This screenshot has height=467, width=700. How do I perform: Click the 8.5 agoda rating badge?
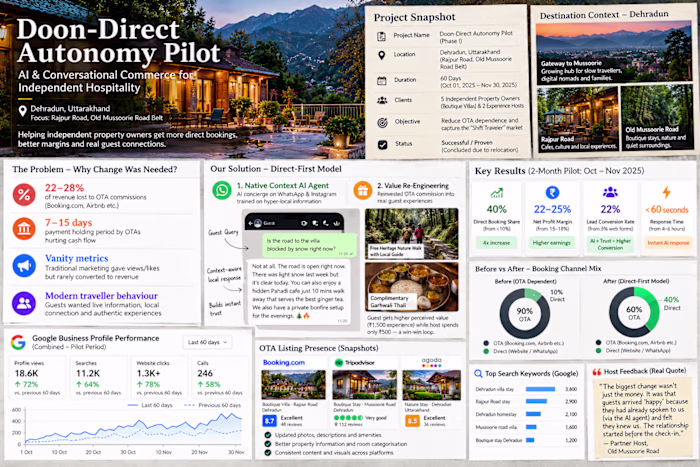(412, 421)
